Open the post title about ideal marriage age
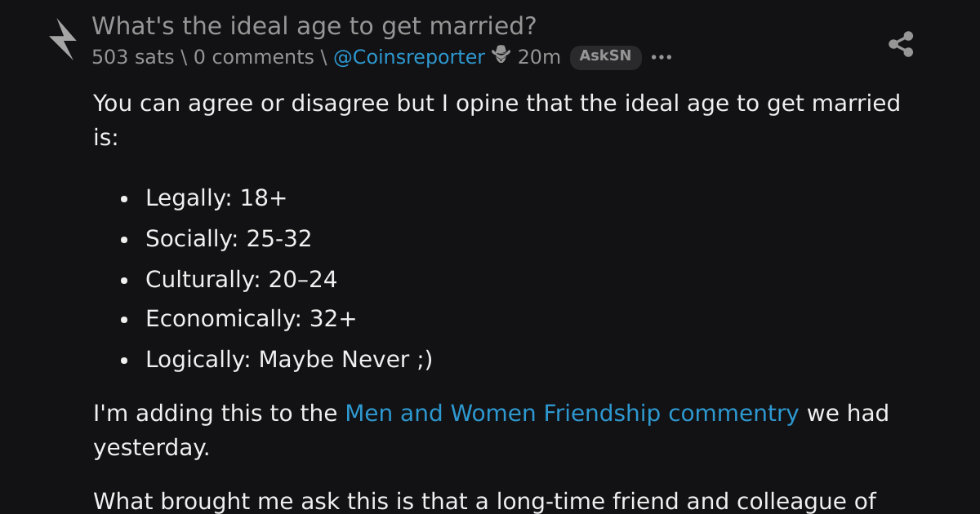 coord(314,26)
